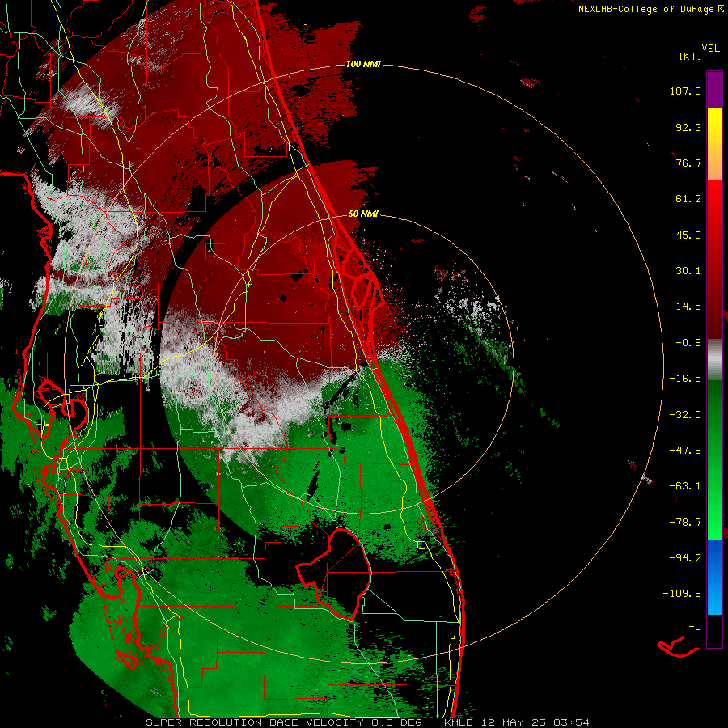
Task: Click the NEXLAB-College of DuPage watermark text
Action: tap(650, 9)
